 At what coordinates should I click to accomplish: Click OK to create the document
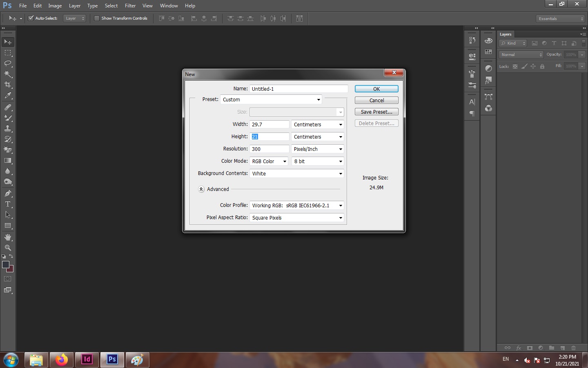point(376,89)
